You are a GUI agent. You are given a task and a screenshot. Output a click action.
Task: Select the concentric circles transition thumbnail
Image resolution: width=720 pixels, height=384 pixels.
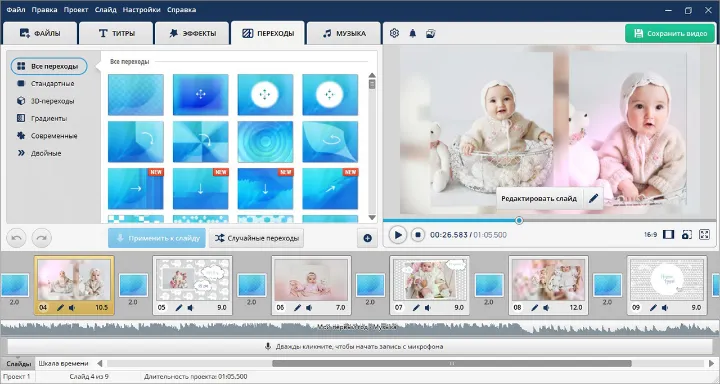[x=265, y=141]
